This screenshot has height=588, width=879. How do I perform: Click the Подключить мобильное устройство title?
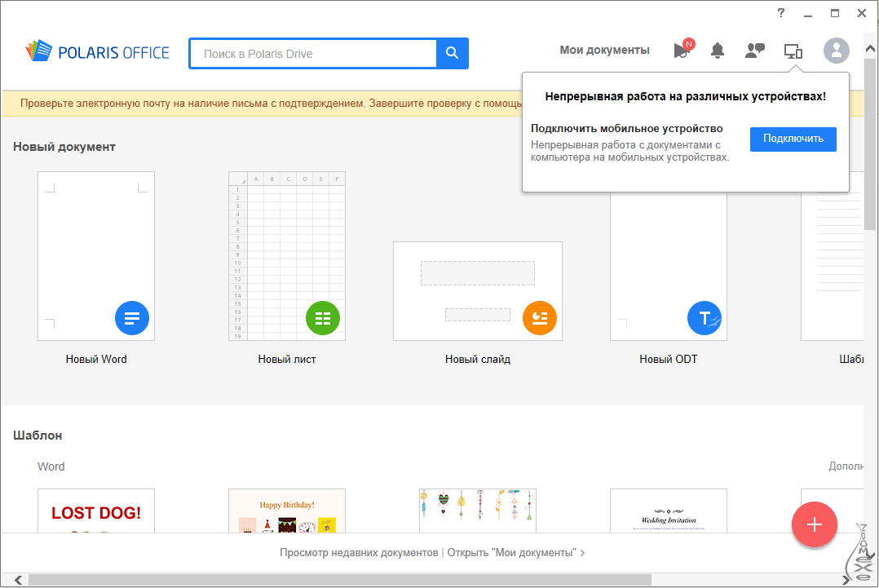627,128
